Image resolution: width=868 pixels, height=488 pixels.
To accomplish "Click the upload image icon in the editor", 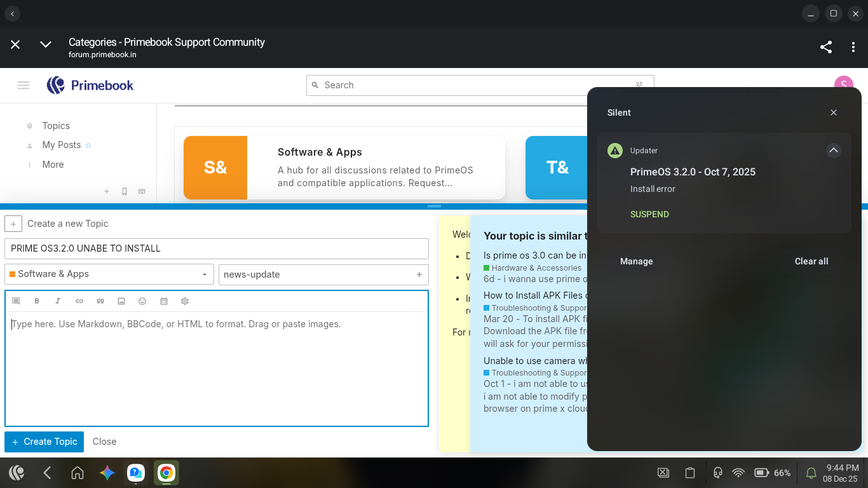I will [121, 301].
